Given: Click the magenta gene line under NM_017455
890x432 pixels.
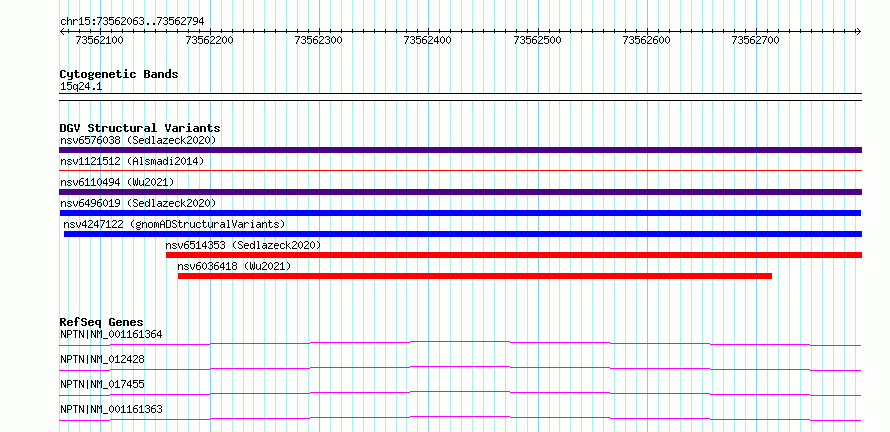Looking at the screenshot, I should (x=460, y=393).
